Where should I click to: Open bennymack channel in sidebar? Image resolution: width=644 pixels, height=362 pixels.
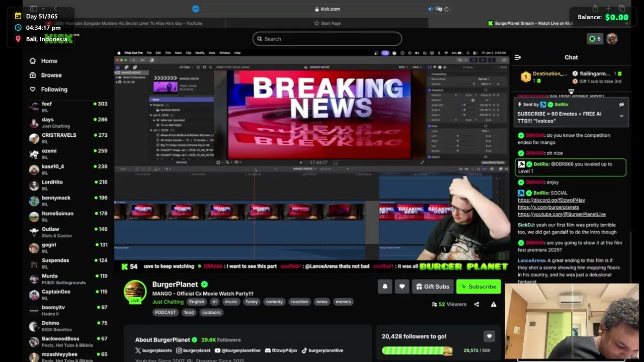[68, 201]
